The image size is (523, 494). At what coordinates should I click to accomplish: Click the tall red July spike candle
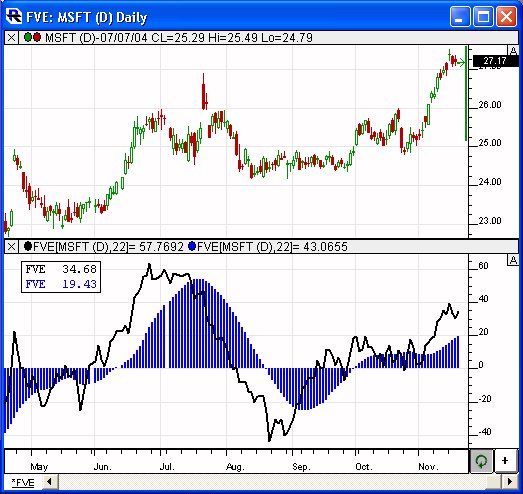pos(203,92)
